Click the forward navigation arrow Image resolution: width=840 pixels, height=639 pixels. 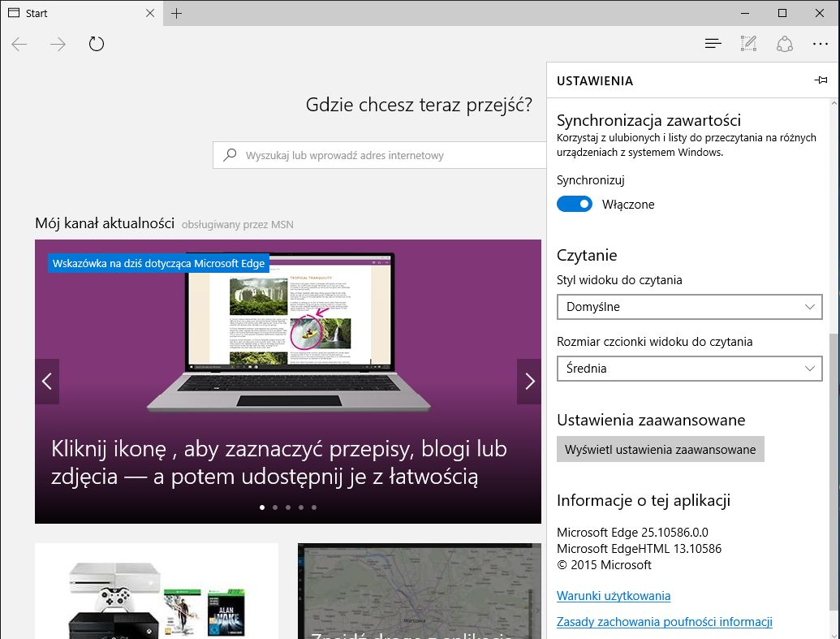(x=58, y=44)
